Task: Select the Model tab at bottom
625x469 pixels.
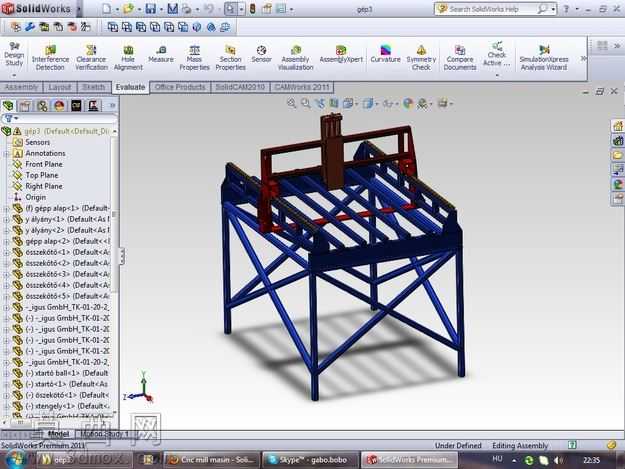Action: (x=58, y=434)
